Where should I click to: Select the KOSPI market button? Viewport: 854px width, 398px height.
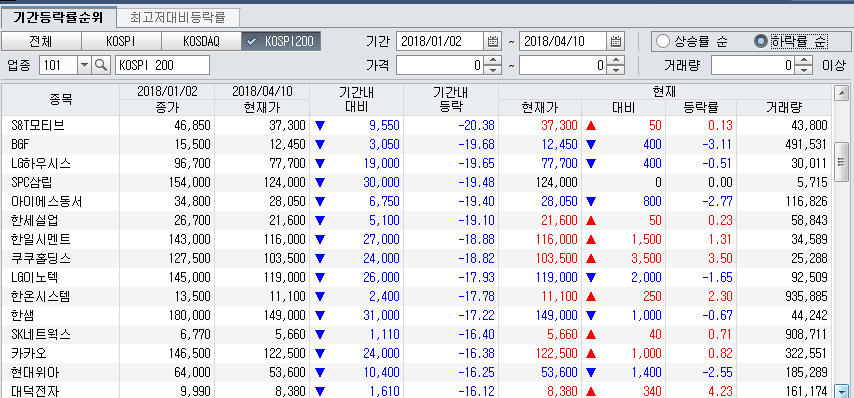(121, 41)
